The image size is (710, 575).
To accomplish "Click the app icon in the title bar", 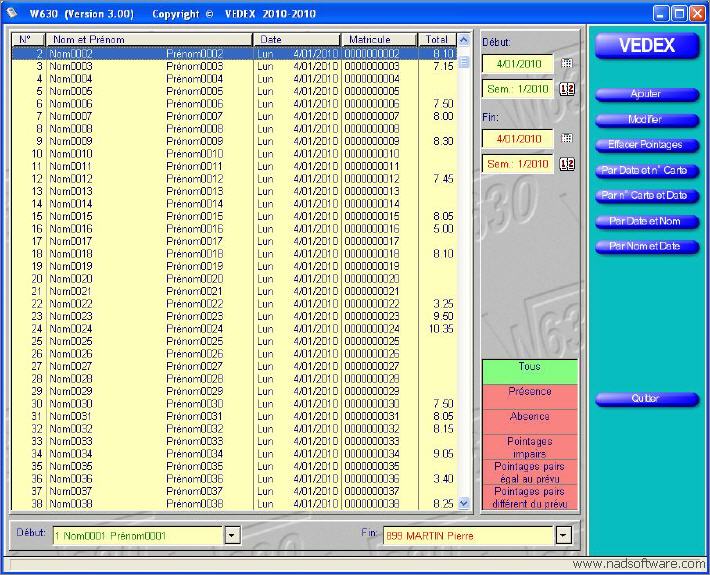I will click(x=12, y=13).
